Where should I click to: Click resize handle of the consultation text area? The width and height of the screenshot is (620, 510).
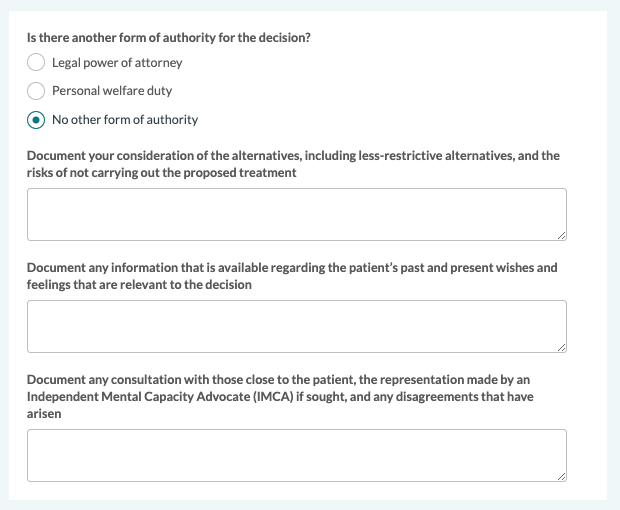coord(561,476)
